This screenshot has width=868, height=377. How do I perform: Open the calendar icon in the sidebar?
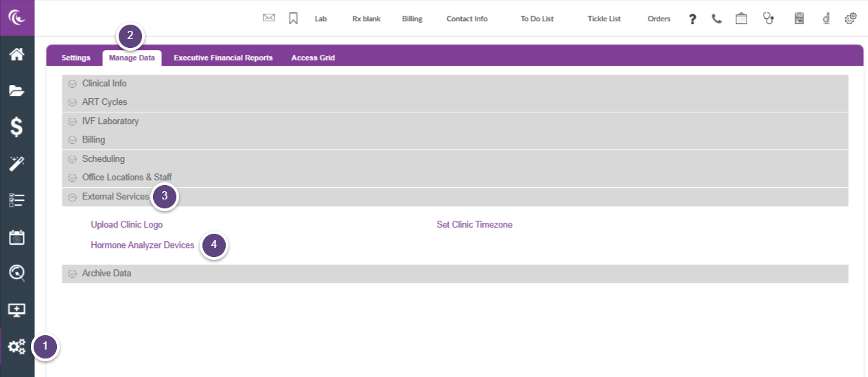tap(16, 237)
